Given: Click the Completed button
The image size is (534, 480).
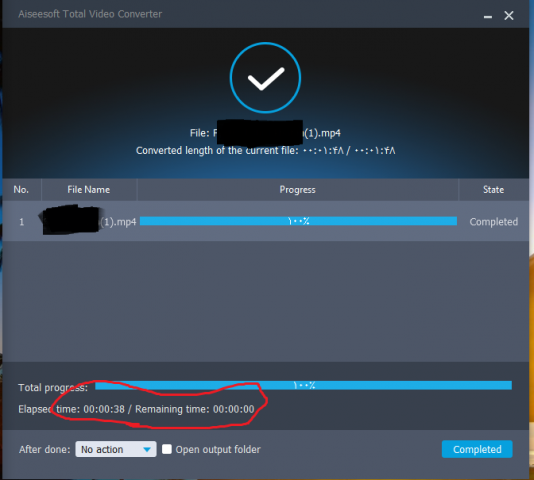Looking at the screenshot, I should coord(477,449).
